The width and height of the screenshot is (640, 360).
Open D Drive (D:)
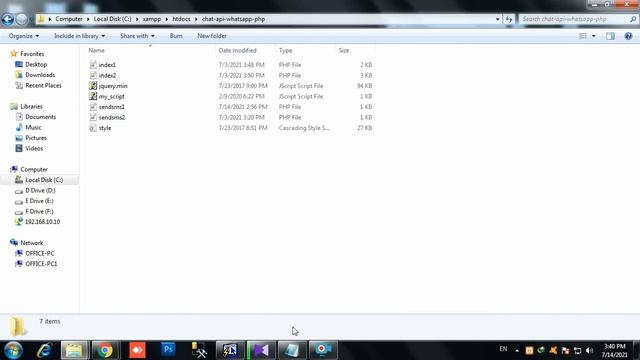click(x=40, y=191)
